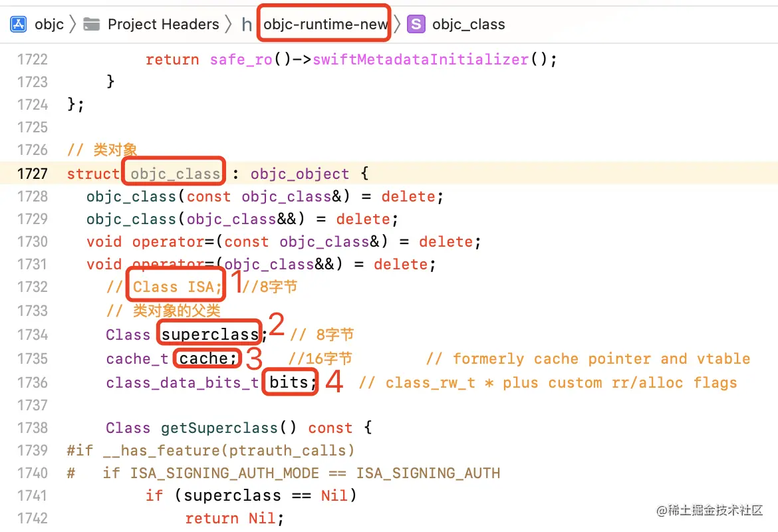
Task: Click line number 1722 in gutter
Action: pyautogui.click(x=33, y=60)
